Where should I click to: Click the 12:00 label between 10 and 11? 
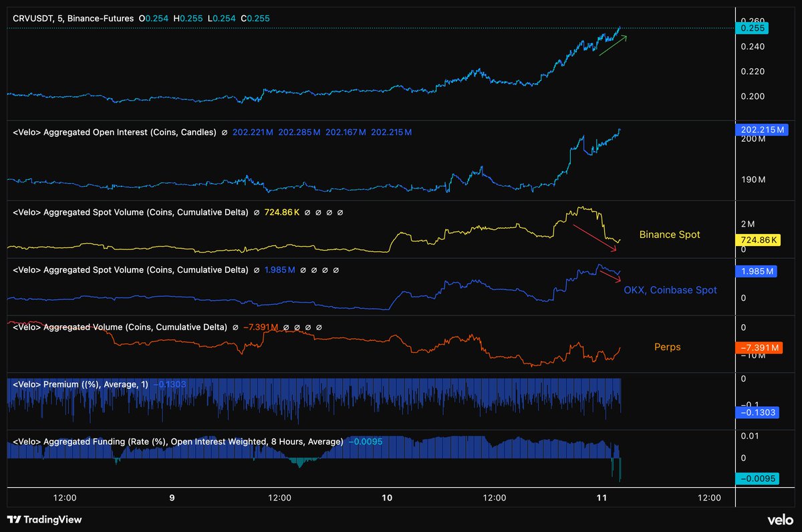pyautogui.click(x=495, y=498)
